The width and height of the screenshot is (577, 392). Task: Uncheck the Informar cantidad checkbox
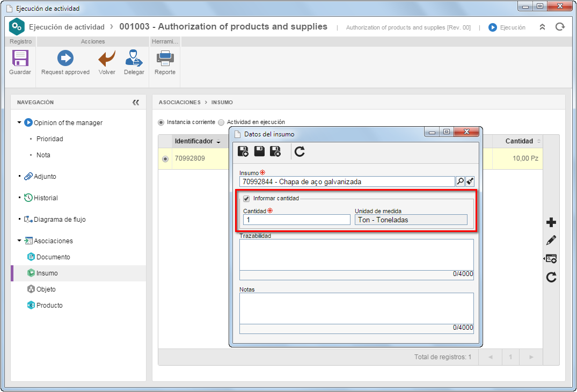[246, 198]
